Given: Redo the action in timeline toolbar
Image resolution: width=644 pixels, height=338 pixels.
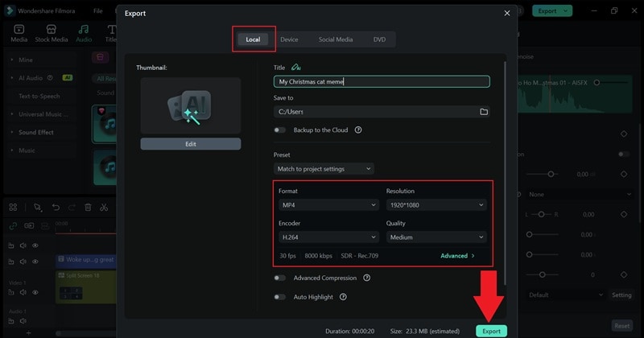Looking at the screenshot, I should (x=72, y=208).
